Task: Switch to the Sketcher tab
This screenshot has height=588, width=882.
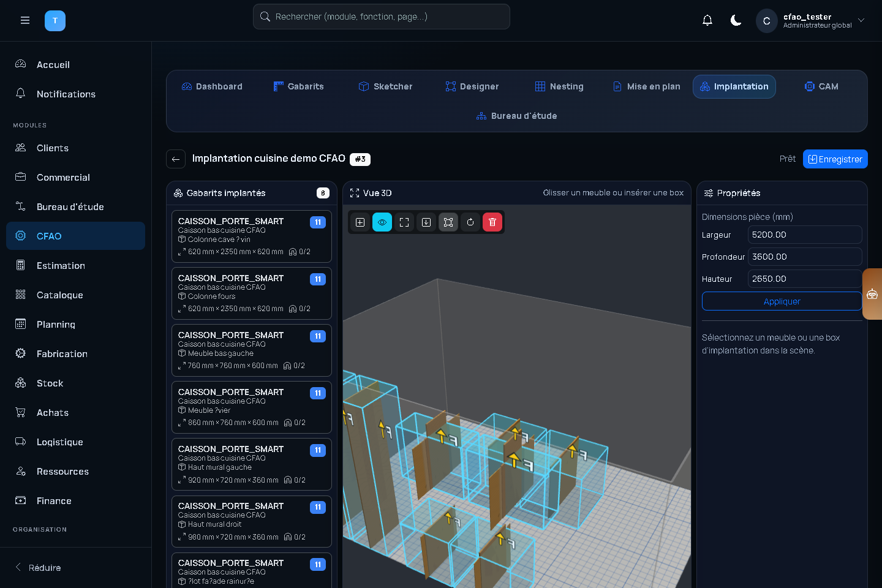Action: [385, 86]
